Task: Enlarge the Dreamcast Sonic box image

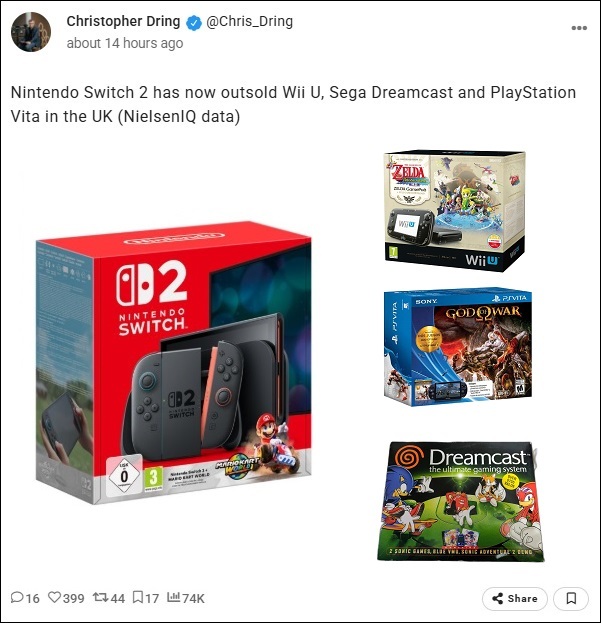Action: pyautogui.click(x=460, y=501)
